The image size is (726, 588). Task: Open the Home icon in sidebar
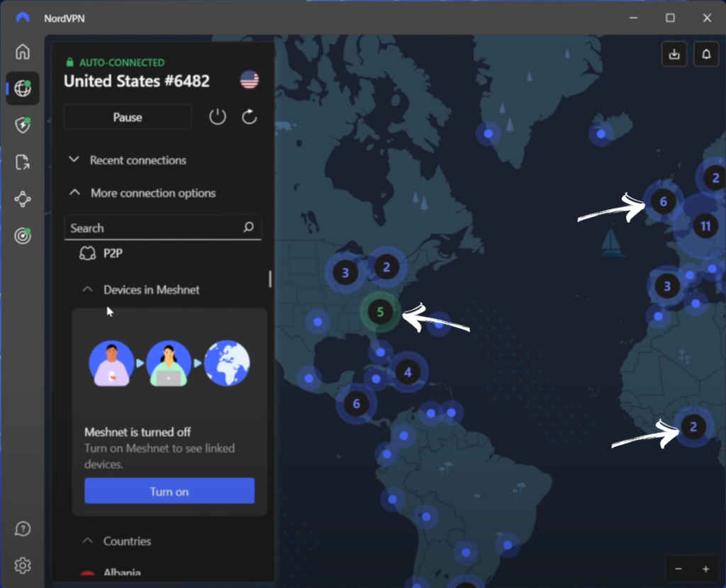pyautogui.click(x=23, y=52)
